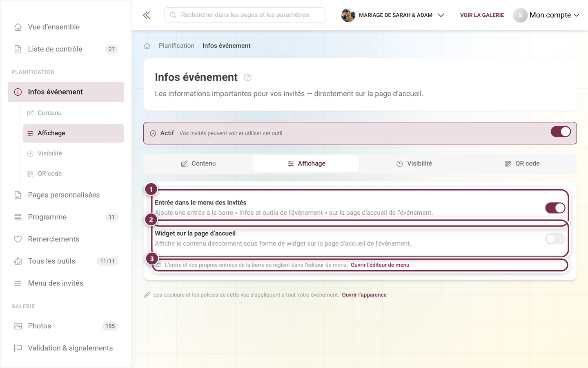This screenshot has width=588, height=368.
Task: Switch to the Contenu tab
Action: [x=198, y=164]
